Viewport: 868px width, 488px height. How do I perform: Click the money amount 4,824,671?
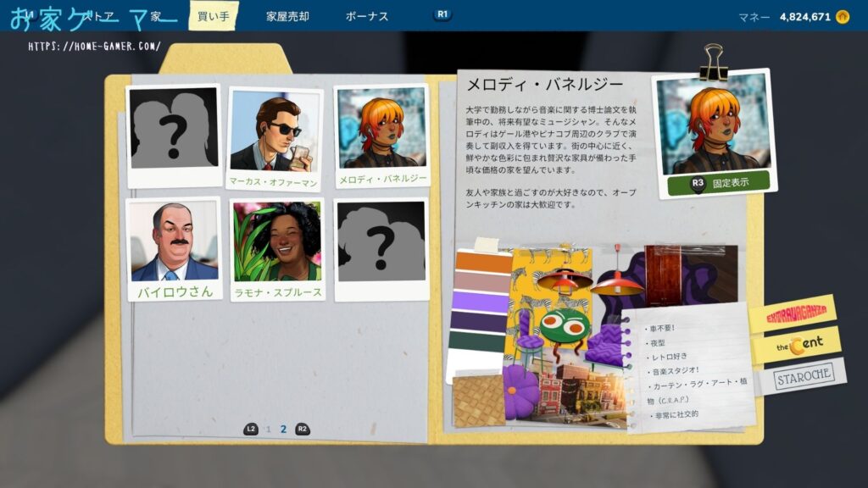[x=805, y=17]
